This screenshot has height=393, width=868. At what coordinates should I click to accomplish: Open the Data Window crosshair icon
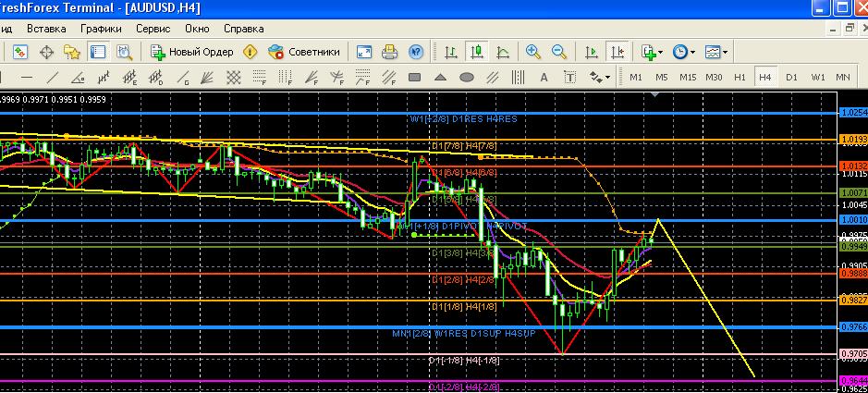46,52
